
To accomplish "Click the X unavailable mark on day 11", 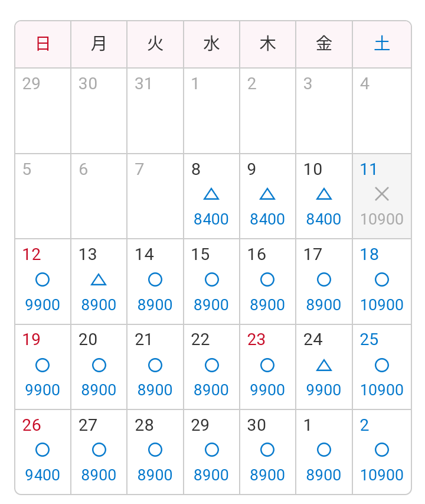I will [x=382, y=194].
